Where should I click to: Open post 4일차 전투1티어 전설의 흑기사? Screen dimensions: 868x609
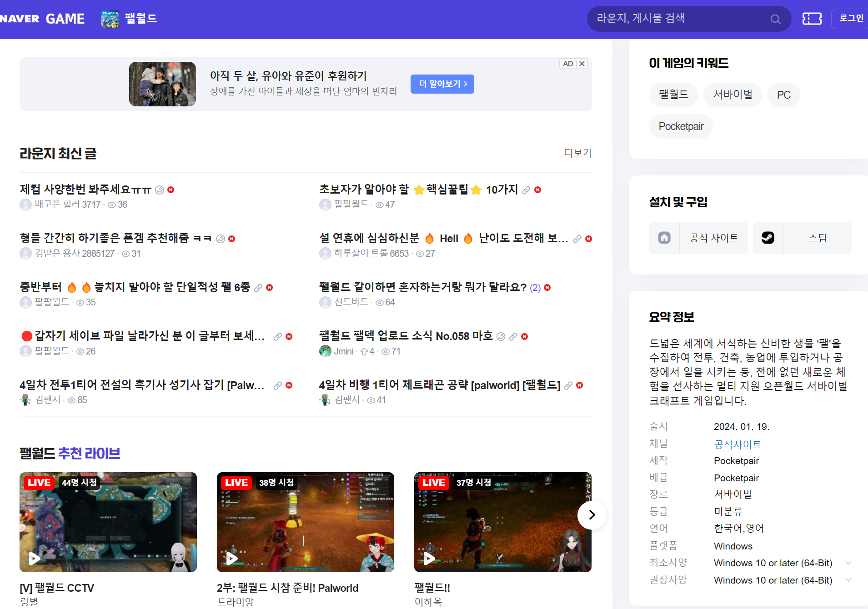pos(142,385)
